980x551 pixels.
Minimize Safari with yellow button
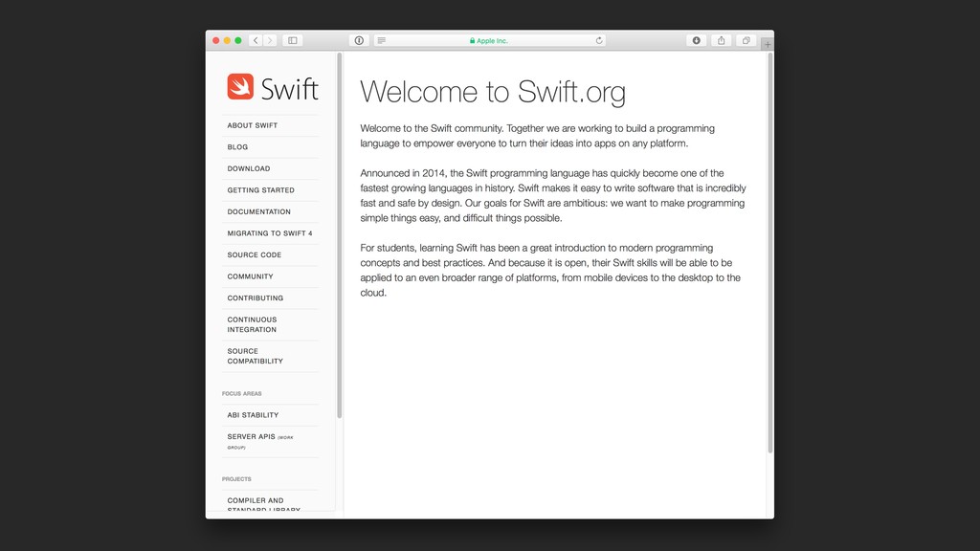[227, 40]
